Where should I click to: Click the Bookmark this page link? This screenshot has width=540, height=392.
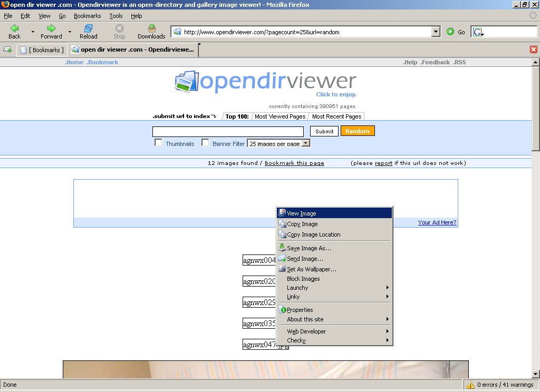294,163
